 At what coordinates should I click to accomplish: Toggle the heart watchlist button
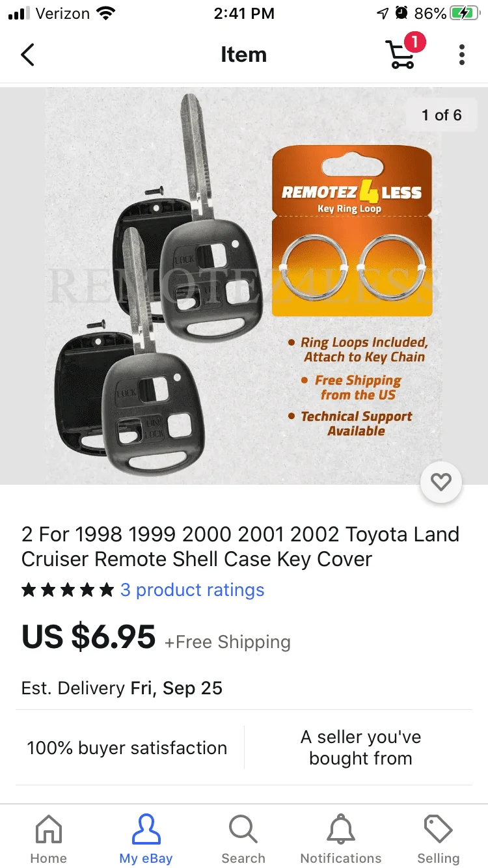[x=441, y=482]
